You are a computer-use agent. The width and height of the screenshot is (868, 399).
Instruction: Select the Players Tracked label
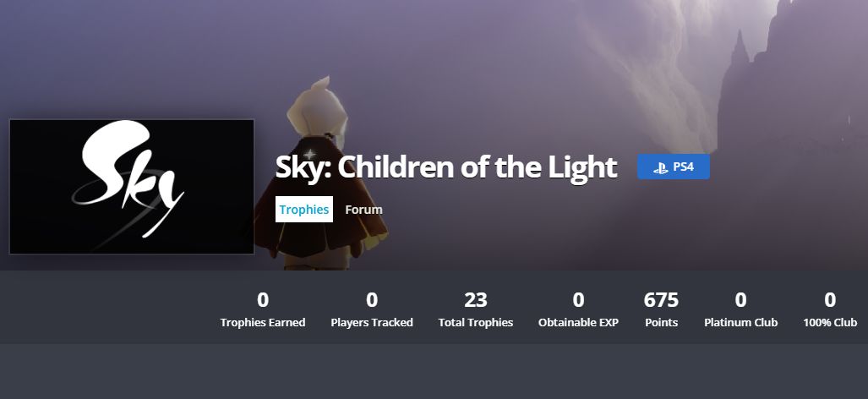click(372, 322)
